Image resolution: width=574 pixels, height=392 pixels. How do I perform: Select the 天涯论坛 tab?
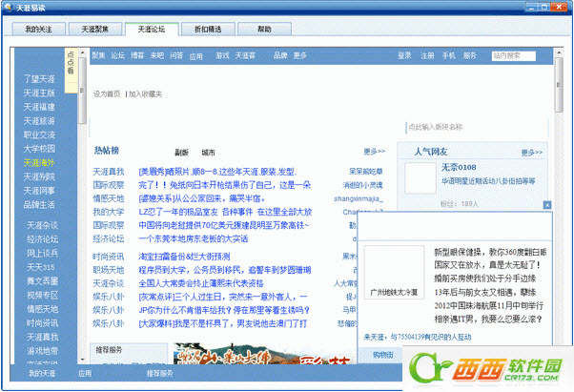(x=152, y=29)
